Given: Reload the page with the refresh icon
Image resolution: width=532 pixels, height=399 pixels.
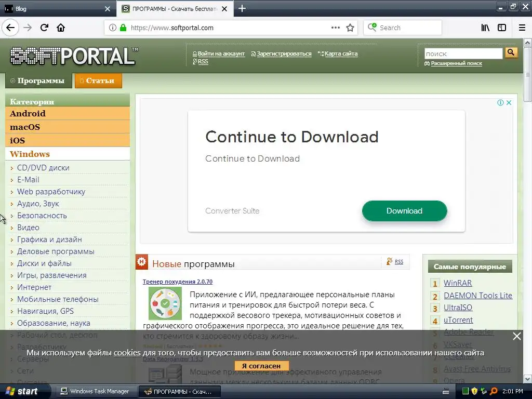Looking at the screenshot, I should pyautogui.click(x=44, y=28).
